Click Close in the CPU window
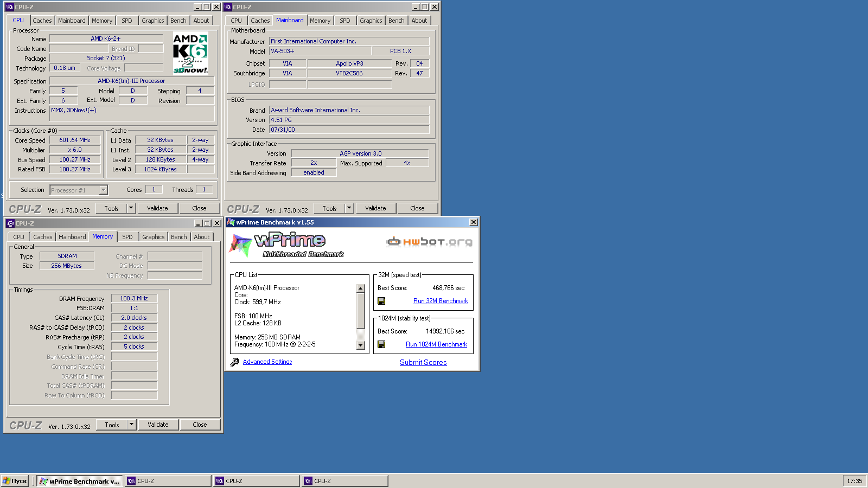The image size is (868, 488). pyautogui.click(x=199, y=208)
